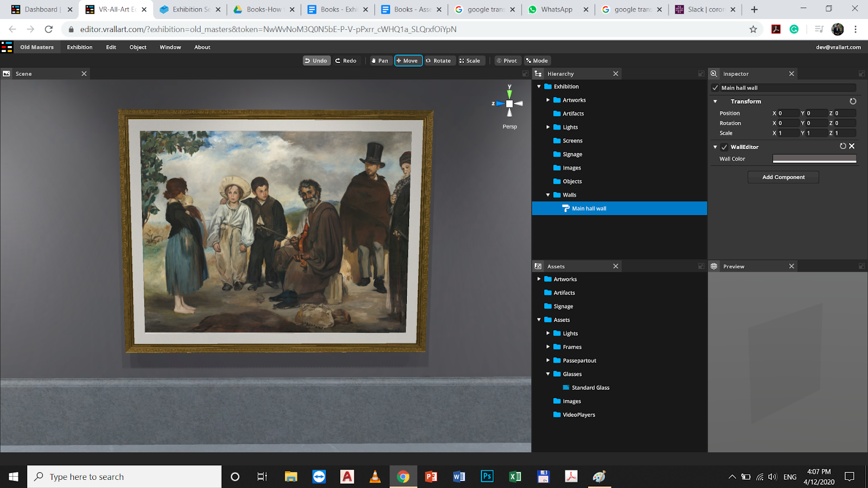This screenshot has height=488, width=868.
Task: Click the Mode toolbar button
Action: click(x=537, y=61)
